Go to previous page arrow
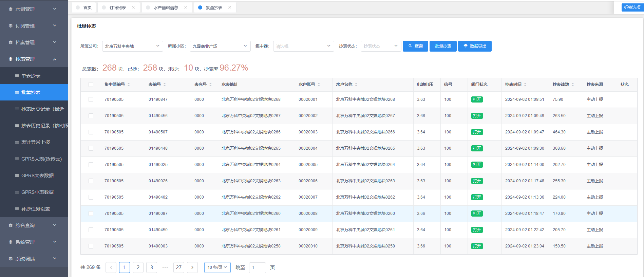The width and height of the screenshot is (644, 277). (x=111, y=267)
